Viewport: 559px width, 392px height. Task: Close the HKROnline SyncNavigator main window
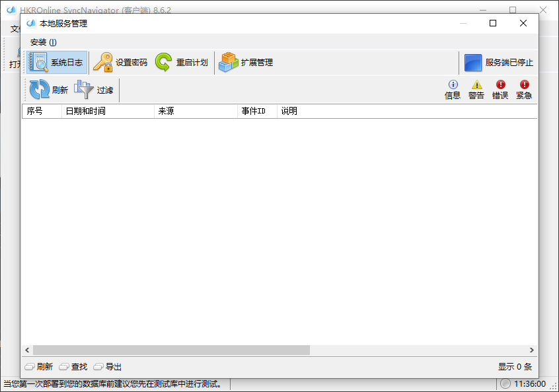pyautogui.click(x=543, y=10)
